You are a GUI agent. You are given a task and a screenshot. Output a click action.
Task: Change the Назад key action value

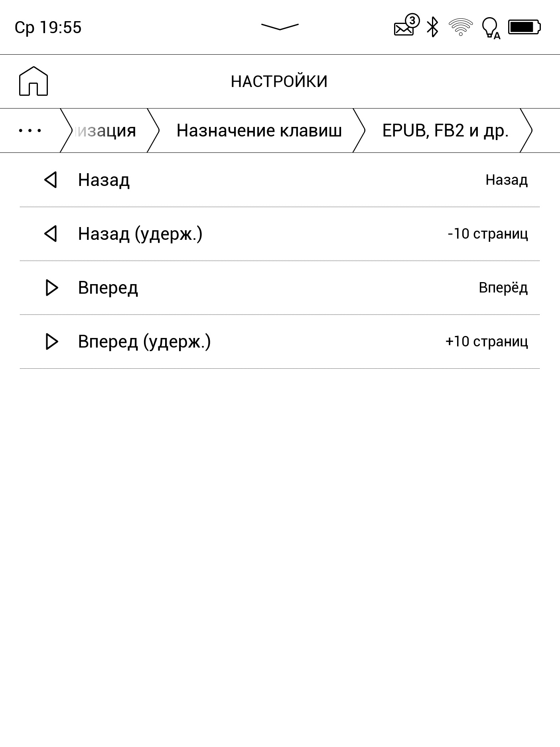(506, 180)
